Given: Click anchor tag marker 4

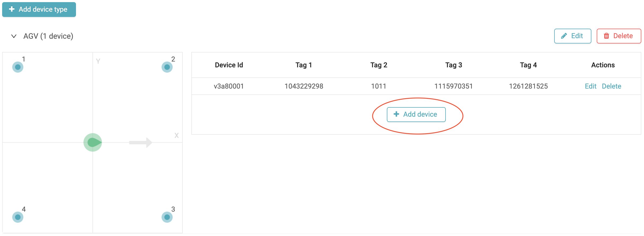Looking at the screenshot, I should tap(18, 217).
